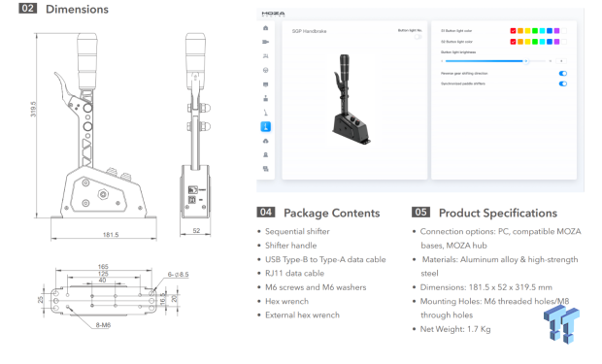
Task: Click 'Sequential shifter' list item
Action: point(297,232)
